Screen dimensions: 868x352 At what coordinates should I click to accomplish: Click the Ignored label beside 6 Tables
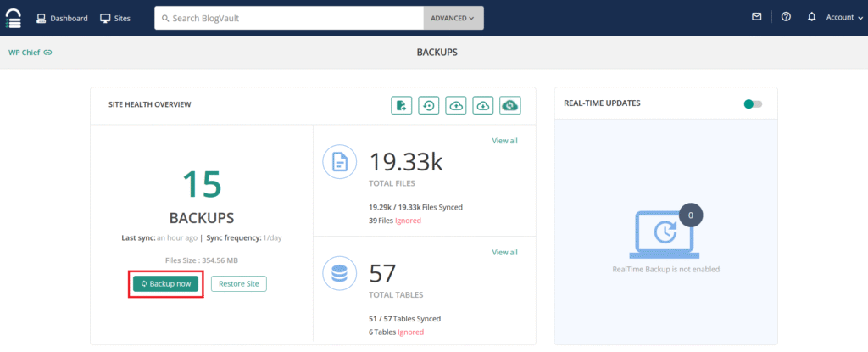[410, 332]
